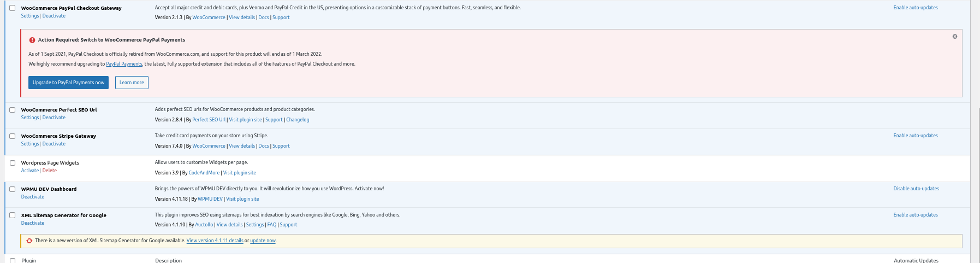Viewport: 980px width, 263px height.
Task: Disable auto-updates for WPMU DEV Dashboard
Action: pyautogui.click(x=916, y=189)
